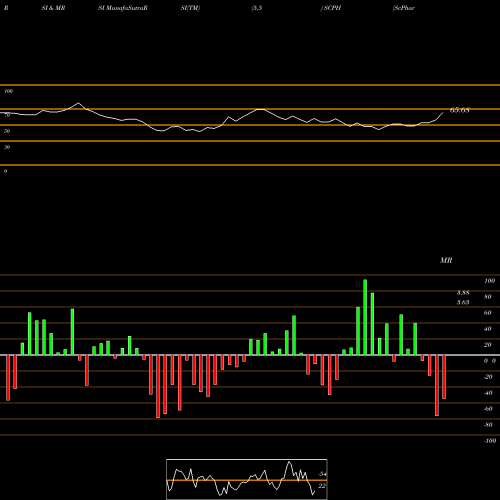Click the 'SCPH' ticker symbol text

332,8
